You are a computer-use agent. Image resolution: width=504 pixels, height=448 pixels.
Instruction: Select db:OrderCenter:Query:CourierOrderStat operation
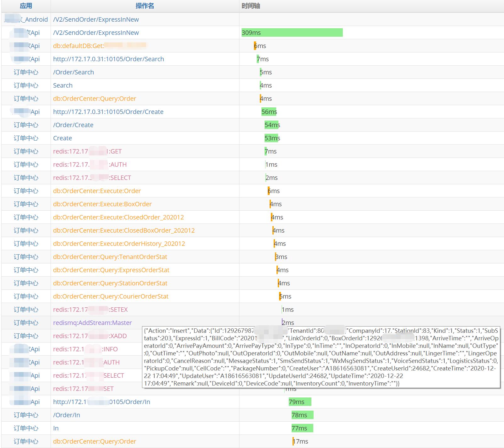click(111, 296)
